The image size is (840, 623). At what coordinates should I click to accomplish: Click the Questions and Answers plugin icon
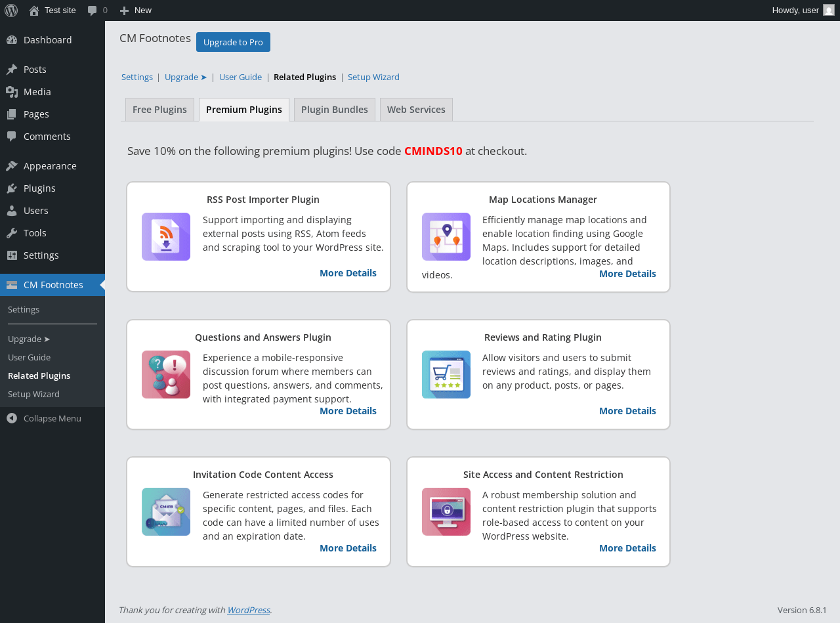[166, 374]
